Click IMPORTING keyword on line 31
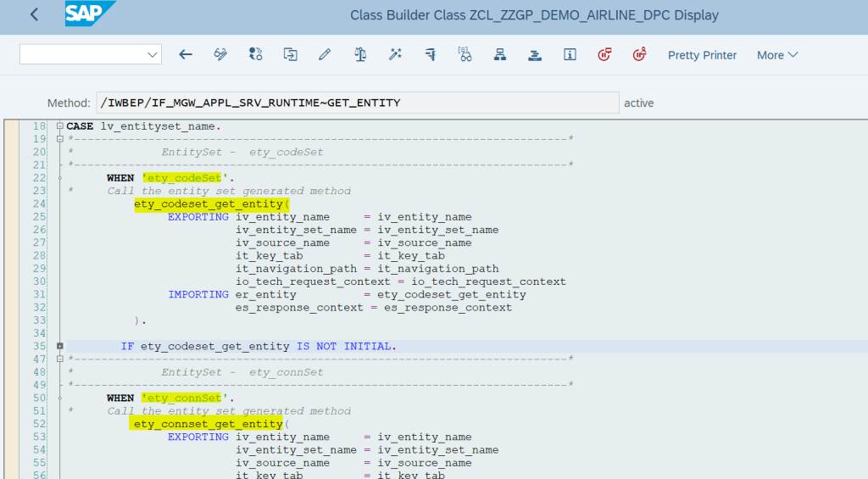The image size is (868, 479). (198, 294)
